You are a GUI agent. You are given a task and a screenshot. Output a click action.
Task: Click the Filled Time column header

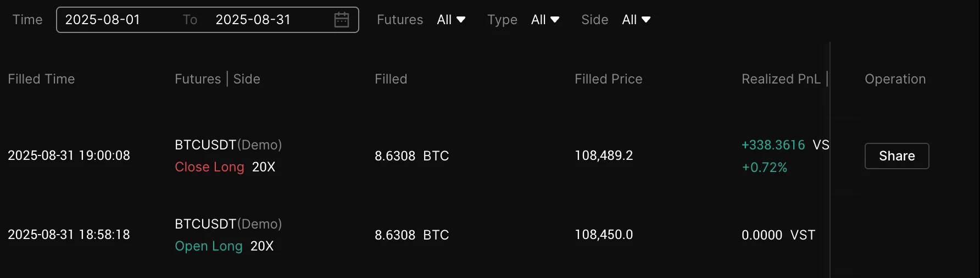tap(41, 79)
